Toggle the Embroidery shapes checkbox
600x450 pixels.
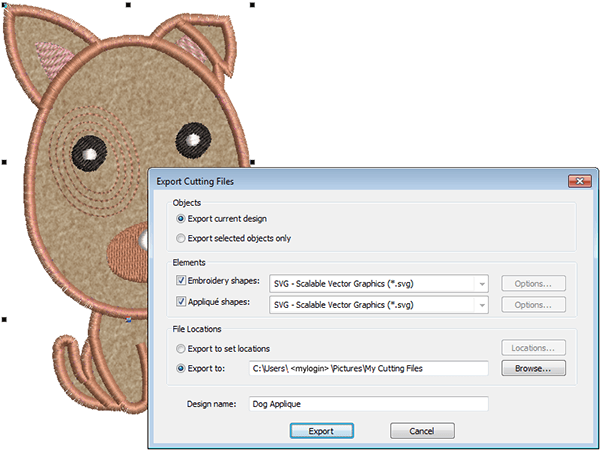[x=181, y=283]
